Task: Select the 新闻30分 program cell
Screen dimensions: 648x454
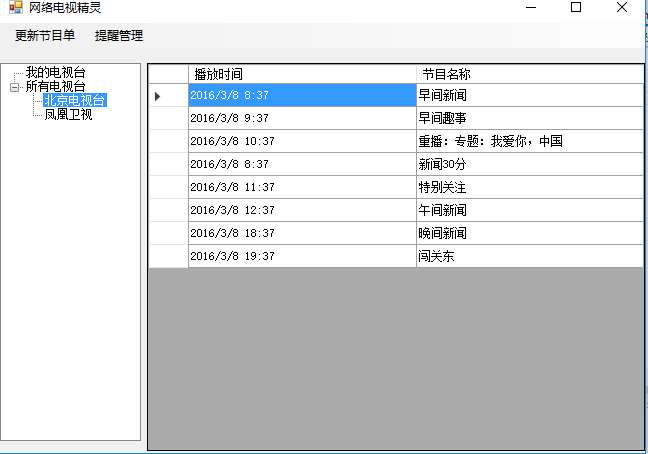Action: pos(530,164)
